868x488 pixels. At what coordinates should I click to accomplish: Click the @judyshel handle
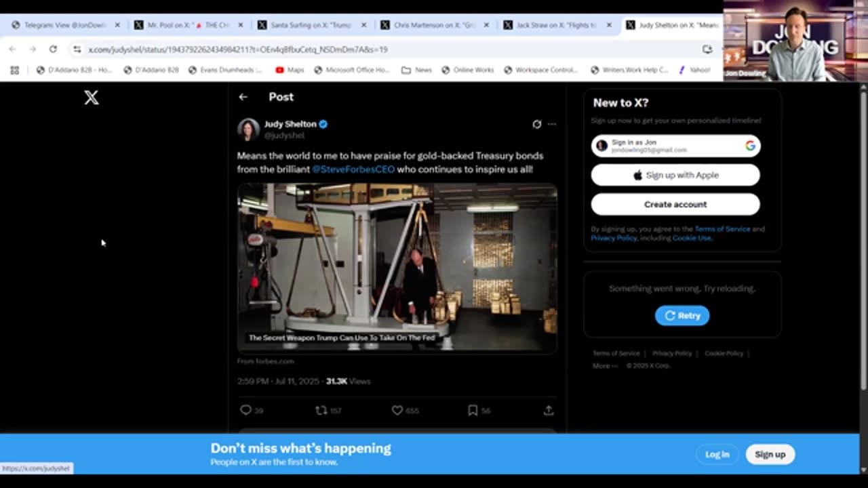[x=284, y=136]
